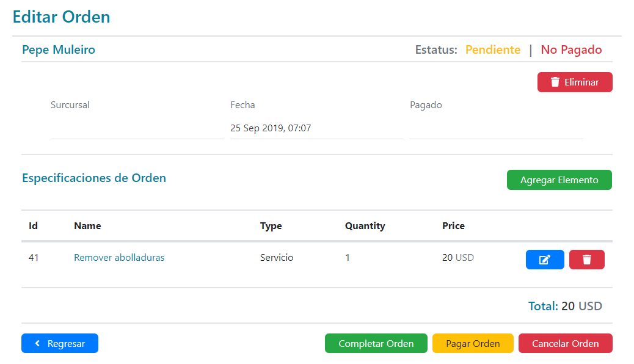Click the Id column header

(x=34, y=226)
